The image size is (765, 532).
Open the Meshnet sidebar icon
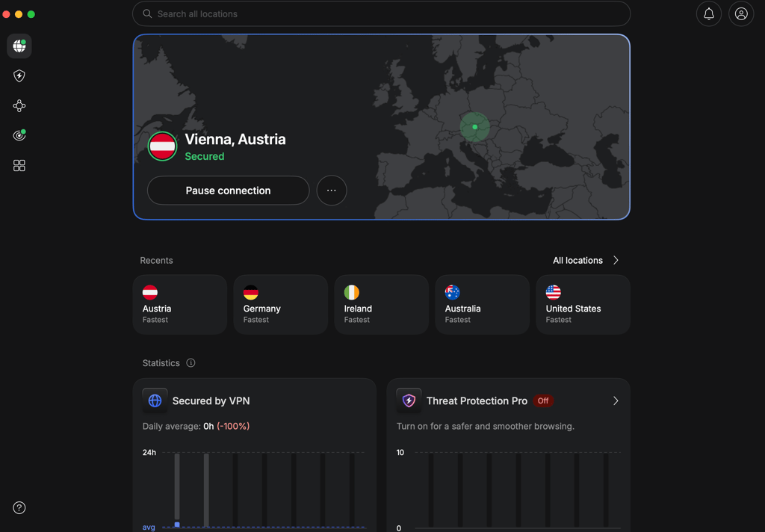(19, 106)
